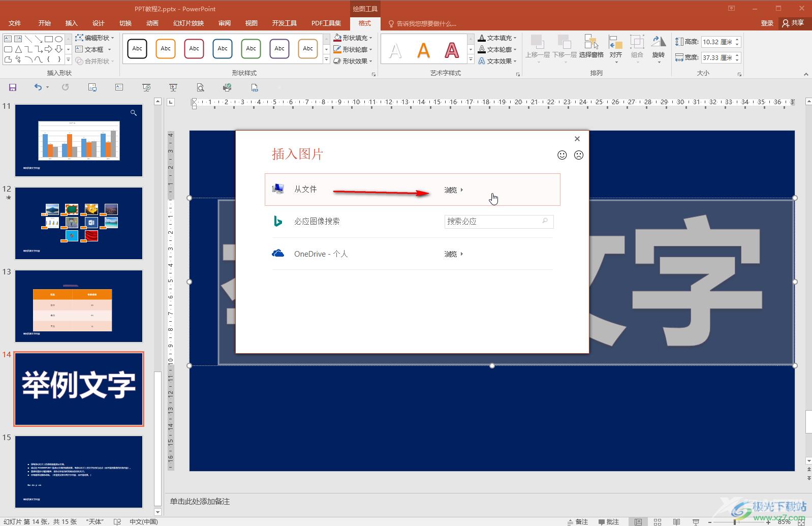Select the triangle shape in the shapes gallery
The width and height of the screenshot is (812, 526).
tap(18, 49)
